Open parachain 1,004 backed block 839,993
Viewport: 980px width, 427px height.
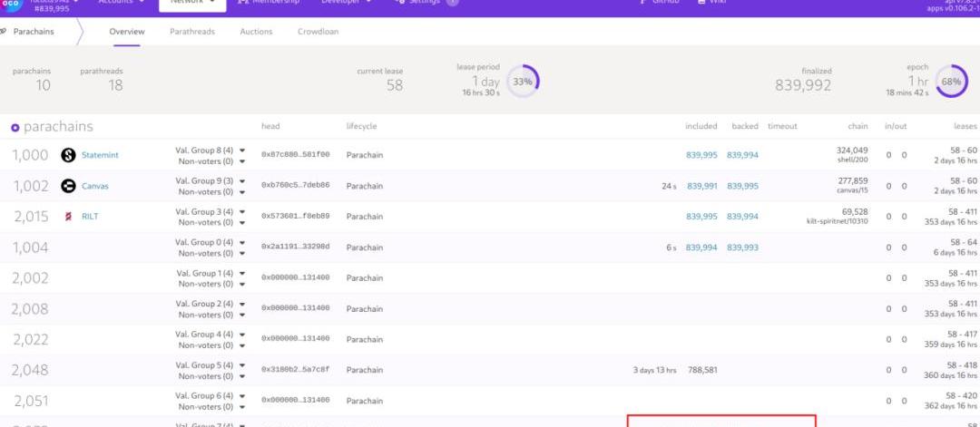click(742, 247)
